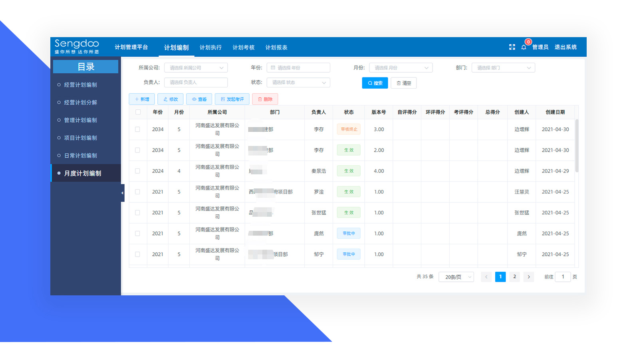Toggle the select-all checkbox in table header
The height and width of the screenshot is (364, 639).
point(138,112)
